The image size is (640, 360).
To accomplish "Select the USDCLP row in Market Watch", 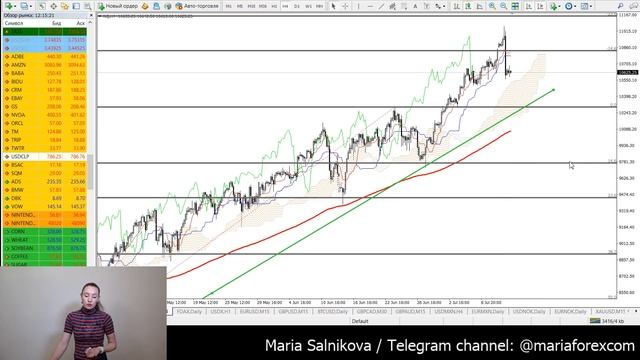I will click(x=44, y=157).
